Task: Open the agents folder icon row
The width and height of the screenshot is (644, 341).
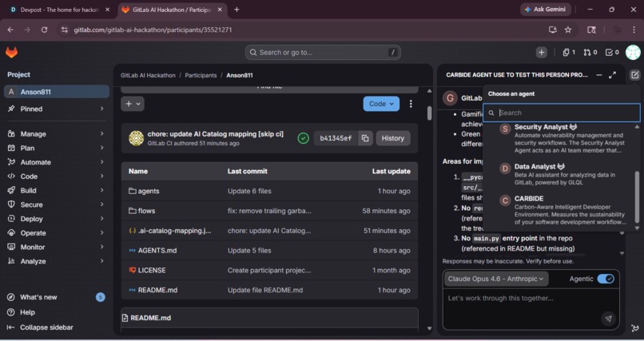Action: (x=133, y=191)
